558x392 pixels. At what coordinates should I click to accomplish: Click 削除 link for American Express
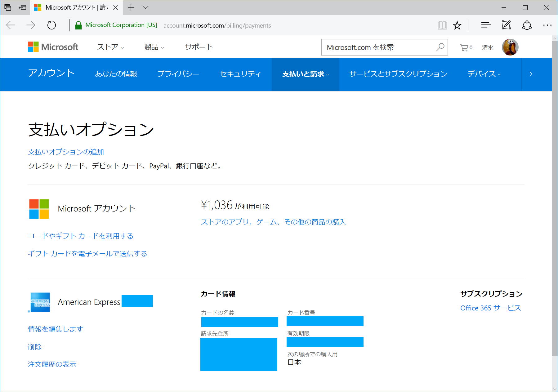[x=35, y=347]
